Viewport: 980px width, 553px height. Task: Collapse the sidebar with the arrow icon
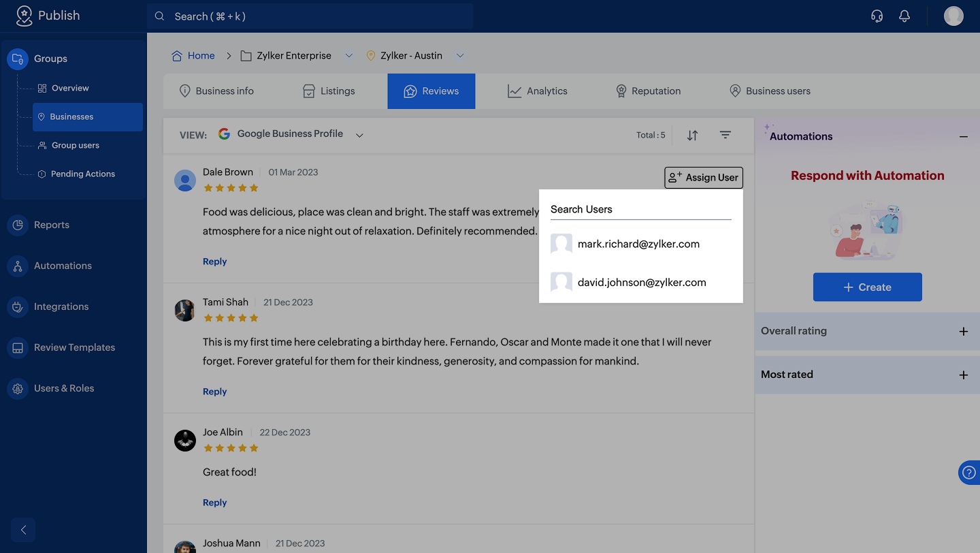23,530
